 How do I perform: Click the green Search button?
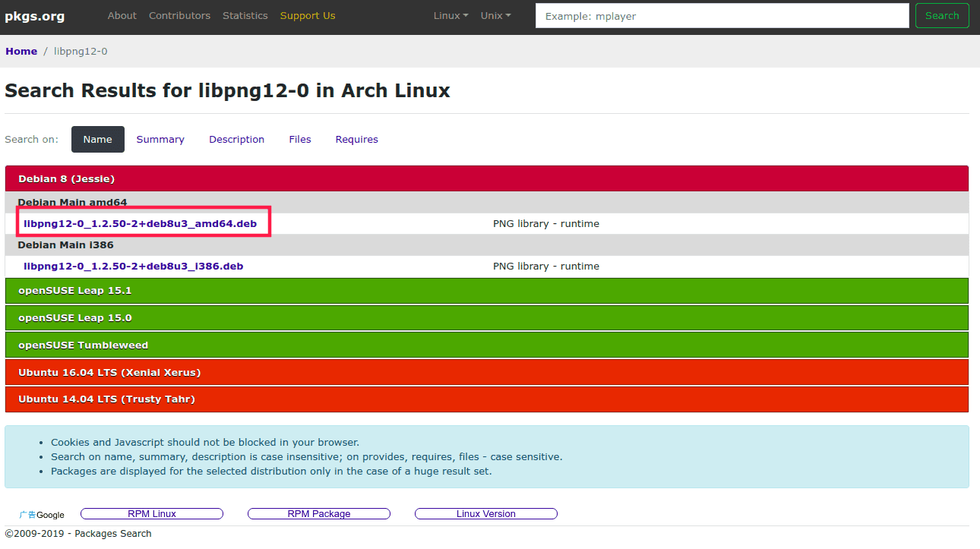click(x=942, y=15)
